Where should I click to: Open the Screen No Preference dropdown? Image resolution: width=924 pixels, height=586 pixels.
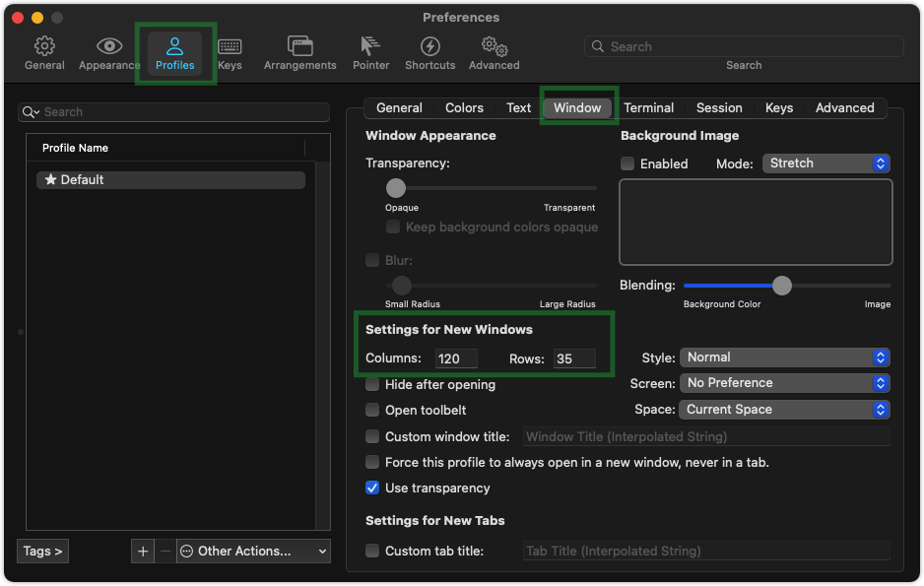point(785,383)
